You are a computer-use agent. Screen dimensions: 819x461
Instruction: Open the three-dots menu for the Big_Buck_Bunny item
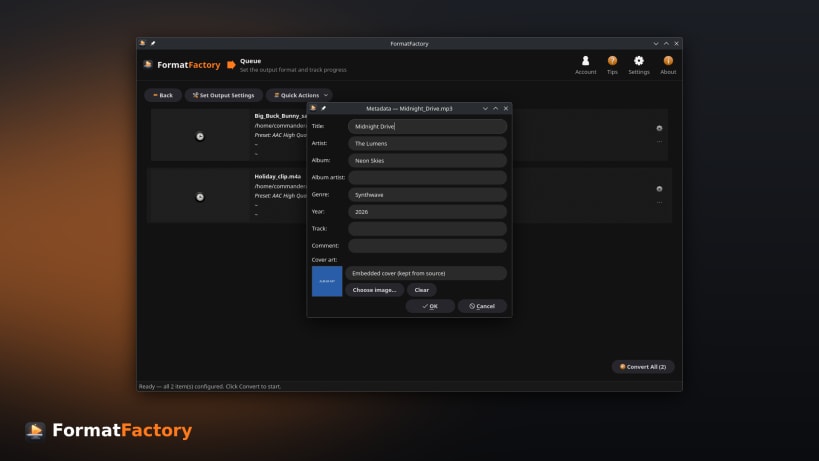point(659,141)
